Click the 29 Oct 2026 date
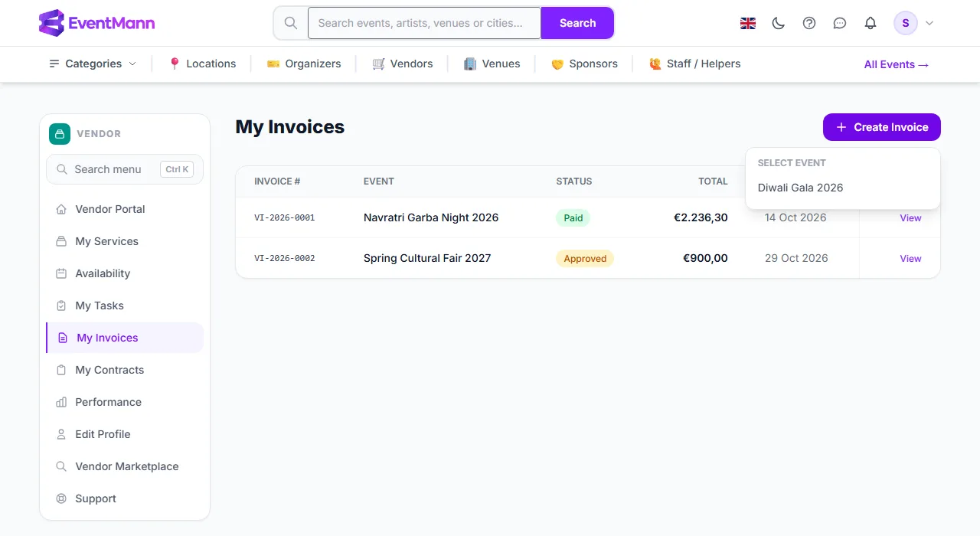 [x=796, y=258]
